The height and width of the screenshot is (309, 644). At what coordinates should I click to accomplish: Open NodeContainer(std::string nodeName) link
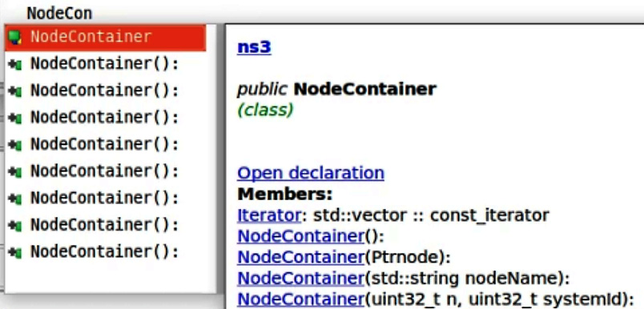tap(300, 279)
